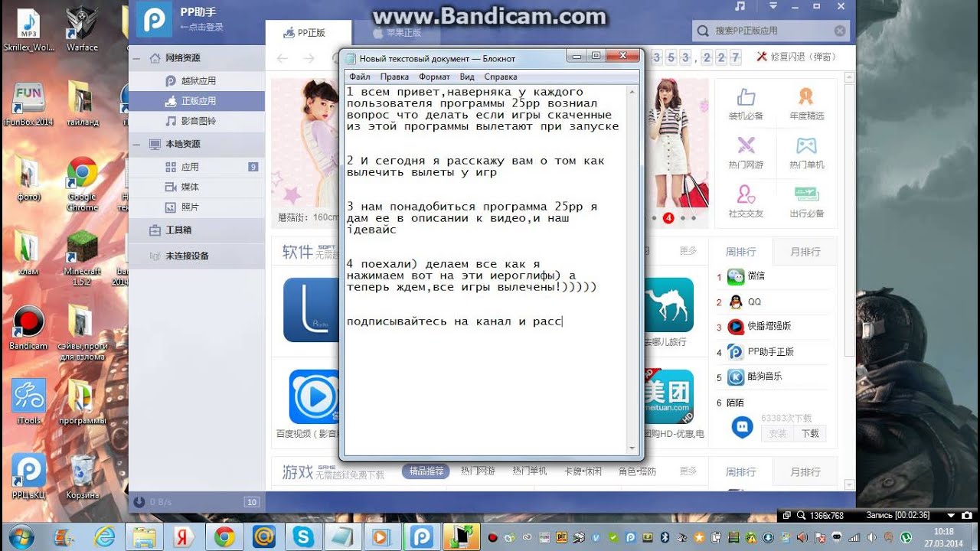Open the 出行必备 travel category
This screenshot has height=551, width=980.
[806, 201]
